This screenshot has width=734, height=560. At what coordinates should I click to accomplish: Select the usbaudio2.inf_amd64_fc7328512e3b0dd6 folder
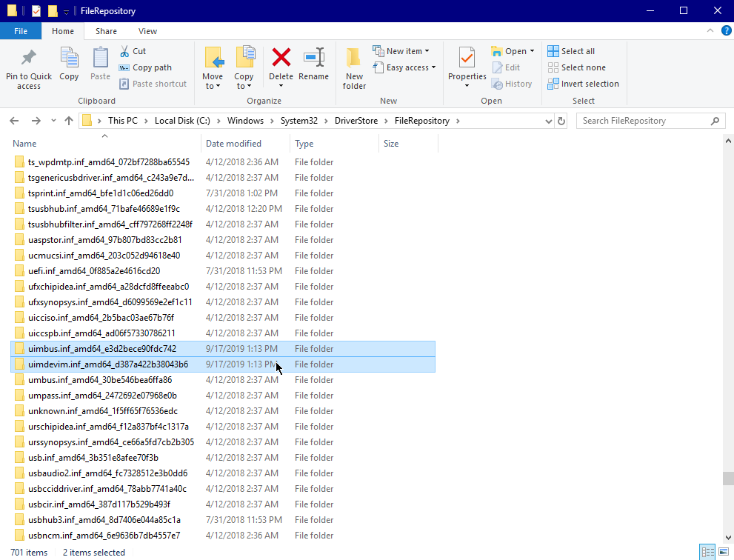pos(223,473)
